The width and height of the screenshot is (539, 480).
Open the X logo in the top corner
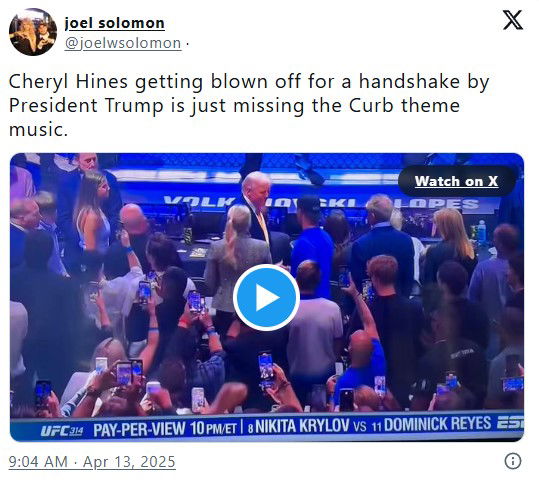(x=513, y=20)
